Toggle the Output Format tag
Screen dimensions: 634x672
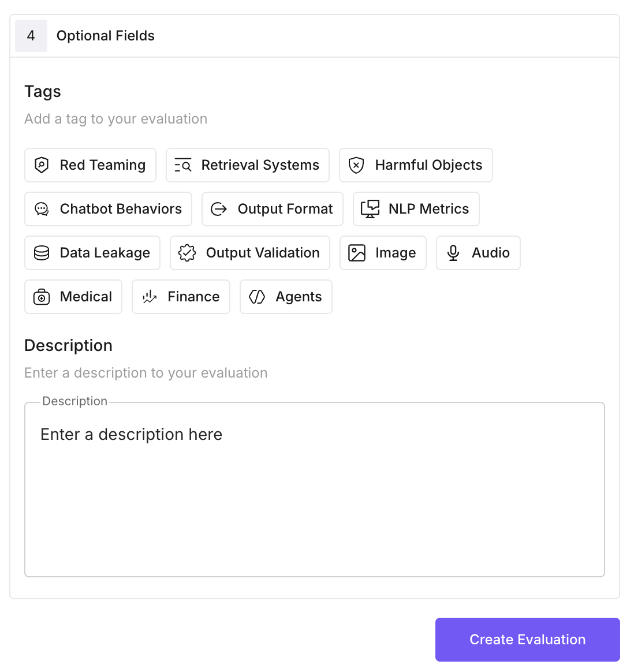pos(272,209)
